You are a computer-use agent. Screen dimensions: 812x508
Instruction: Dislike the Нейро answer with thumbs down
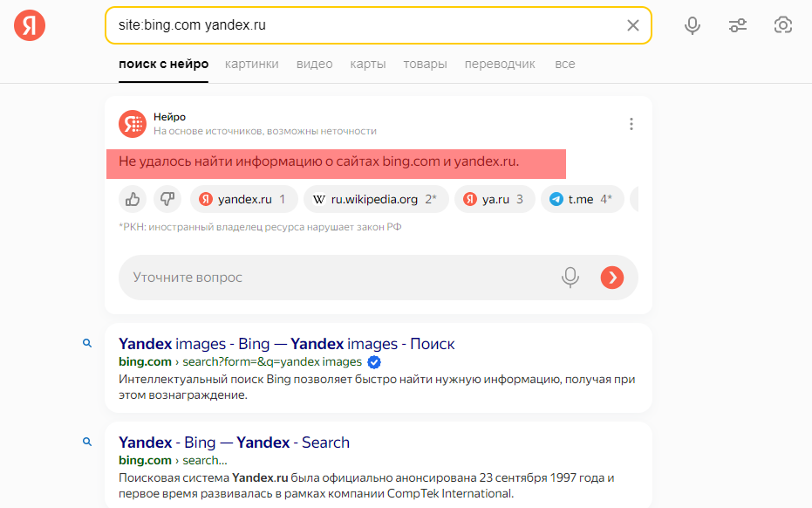pyautogui.click(x=167, y=199)
